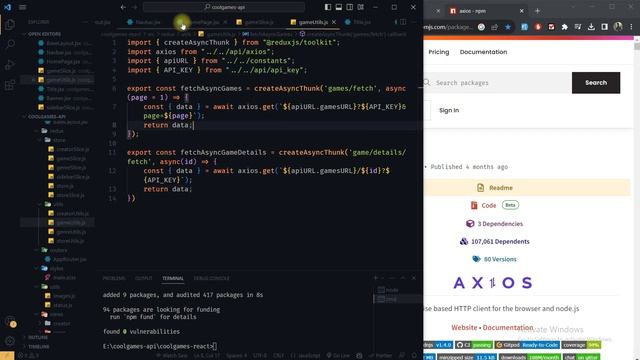Screen dimensions: 640x360
Task: Open the Accounts icon in activity bar
Action: (x=10, y=322)
